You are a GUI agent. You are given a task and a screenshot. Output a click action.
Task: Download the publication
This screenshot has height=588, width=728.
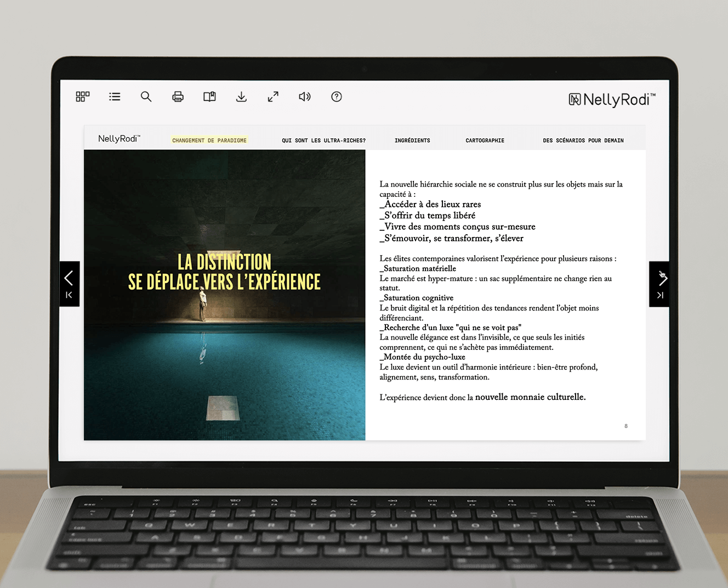click(241, 97)
